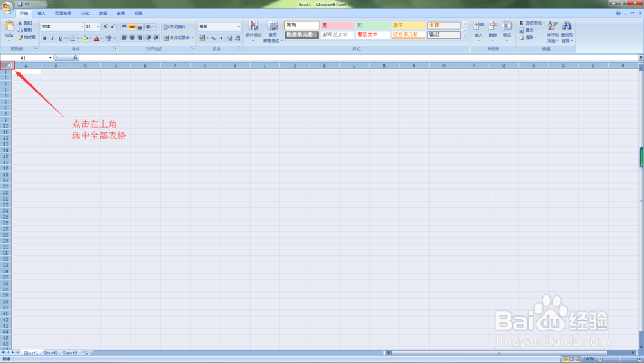The height and width of the screenshot is (363, 644).
Task: Toggle underline formatting
Action: [60, 38]
